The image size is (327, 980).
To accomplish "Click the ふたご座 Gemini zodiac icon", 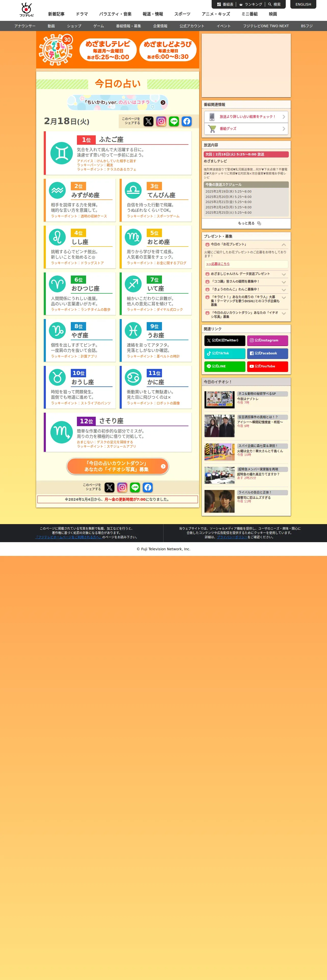I will [62, 153].
